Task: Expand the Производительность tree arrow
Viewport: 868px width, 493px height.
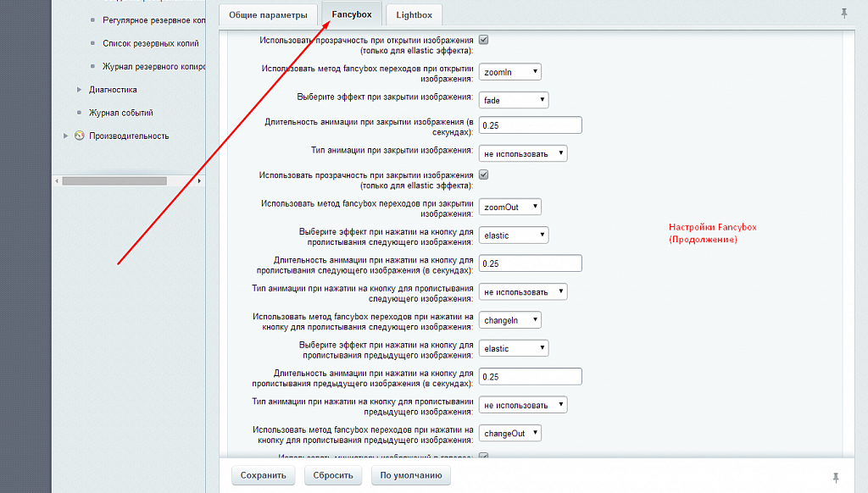Action: pyautogui.click(x=66, y=136)
